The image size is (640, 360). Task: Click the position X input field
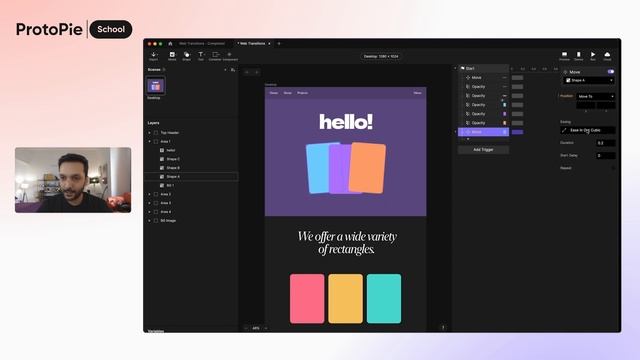point(585,105)
